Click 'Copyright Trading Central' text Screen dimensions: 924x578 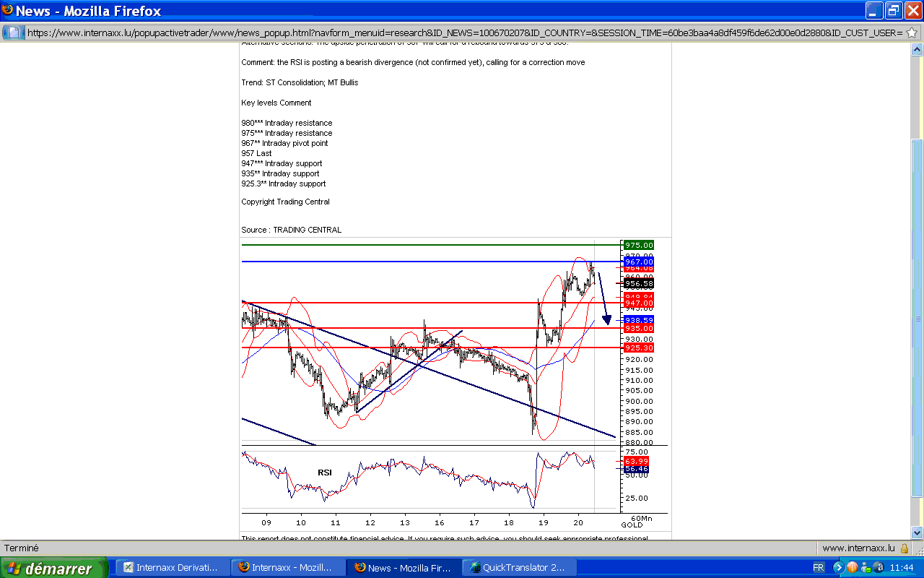[285, 202]
